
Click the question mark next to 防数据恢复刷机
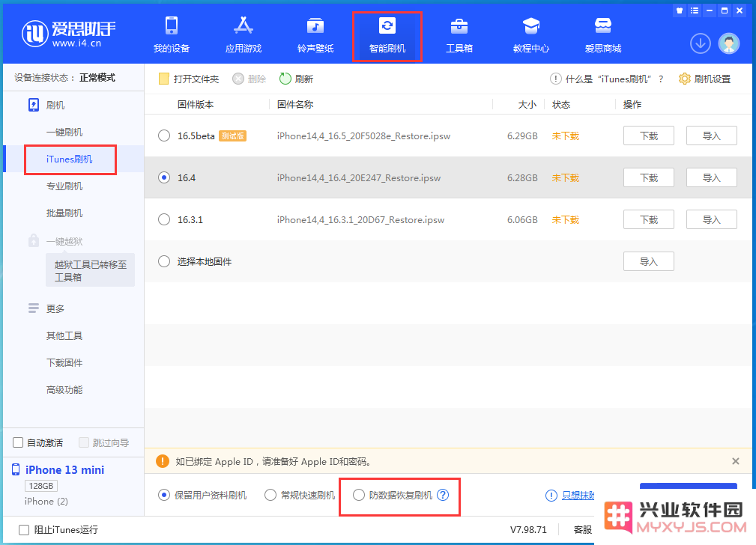443,495
